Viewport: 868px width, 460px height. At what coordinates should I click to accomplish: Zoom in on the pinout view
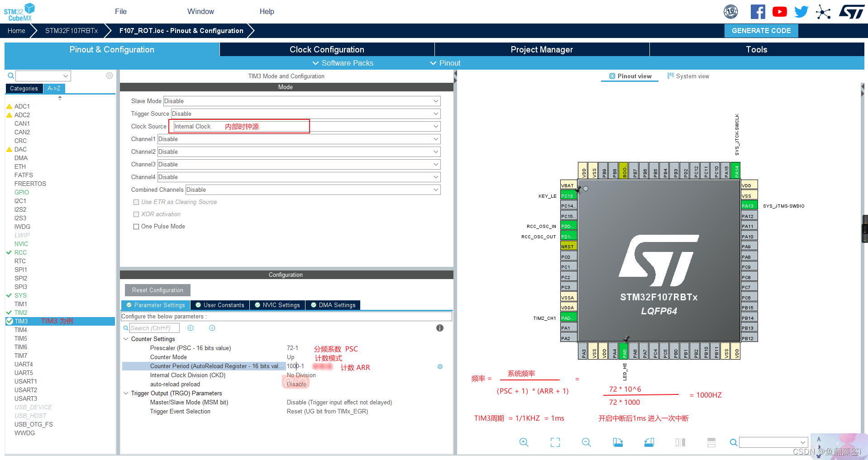pyautogui.click(x=524, y=442)
